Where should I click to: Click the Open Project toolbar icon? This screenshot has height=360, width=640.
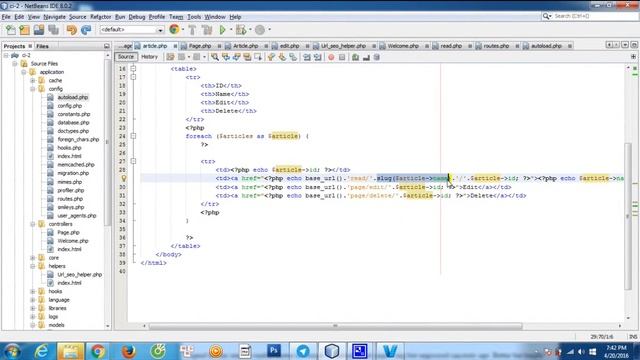39,30
